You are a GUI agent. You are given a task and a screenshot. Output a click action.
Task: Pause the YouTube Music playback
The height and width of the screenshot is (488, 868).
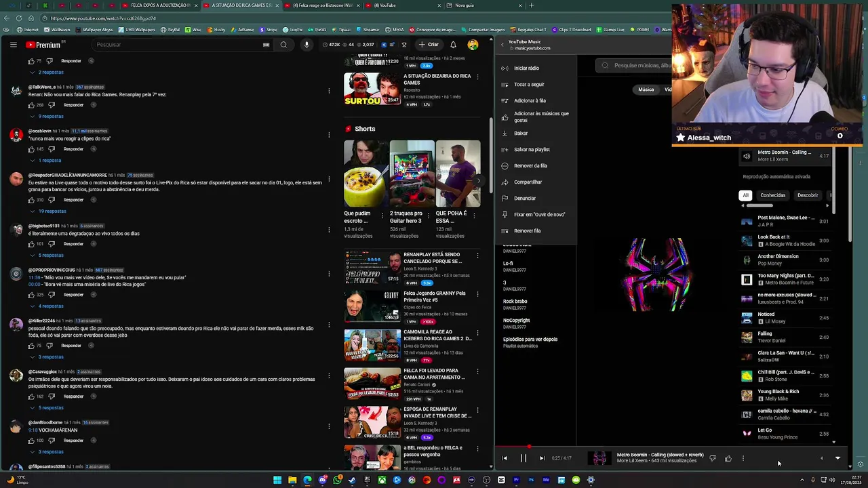pyautogui.click(x=523, y=458)
